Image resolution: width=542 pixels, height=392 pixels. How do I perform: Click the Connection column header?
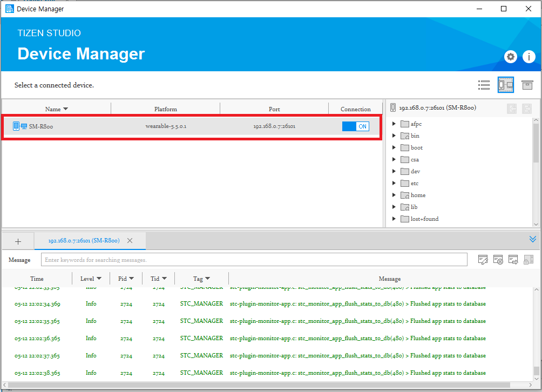pyautogui.click(x=355, y=109)
